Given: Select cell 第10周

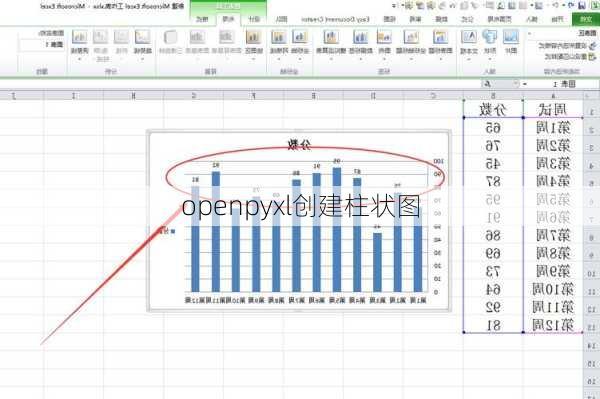Looking at the screenshot, I should [x=553, y=290].
